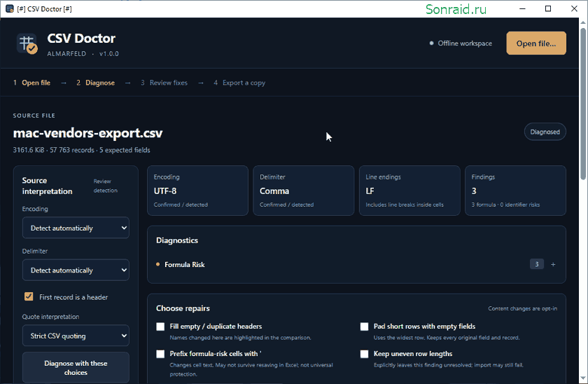The image size is (588, 384).
Task: Go to step 4 Export a copy
Action: click(239, 83)
